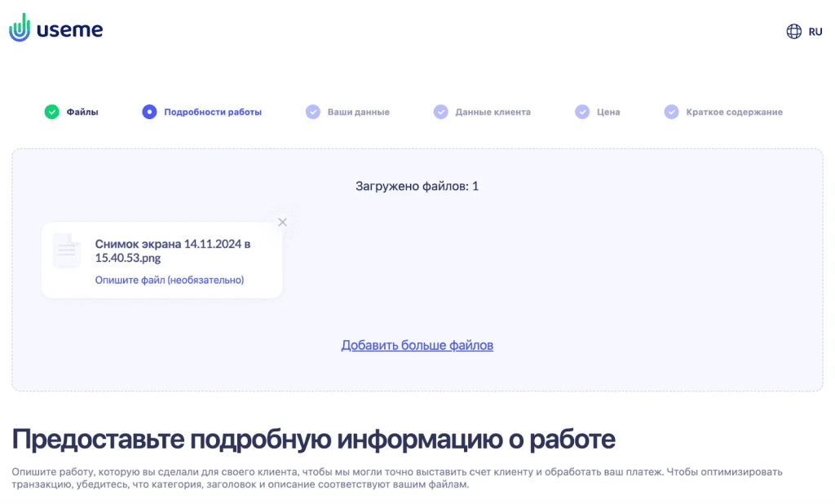835x504 pixels.
Task: Switch language via RU label
Action: (815, 32)
